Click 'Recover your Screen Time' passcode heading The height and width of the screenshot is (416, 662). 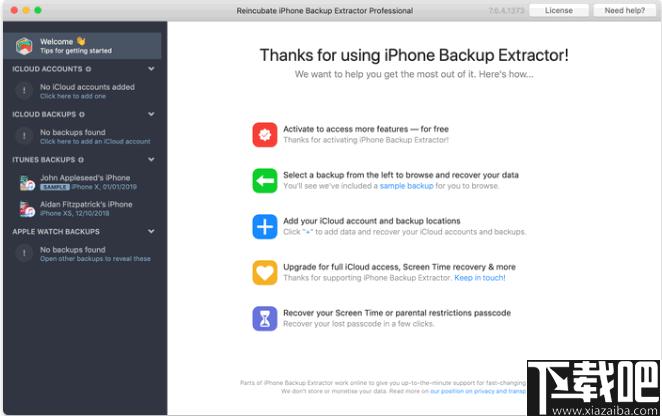pos(397,313)
